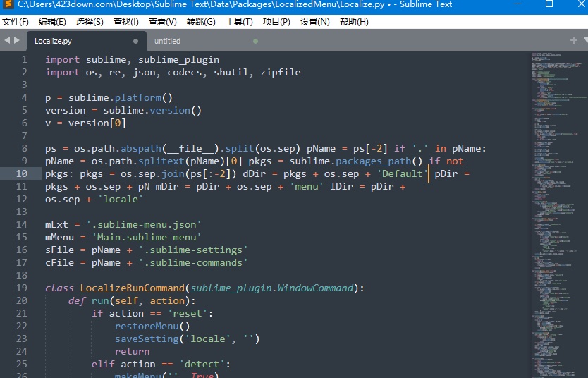Screen dimensions: 588x378
Task: Open the tab list dropdown arrow
Action: pos(586,40)
